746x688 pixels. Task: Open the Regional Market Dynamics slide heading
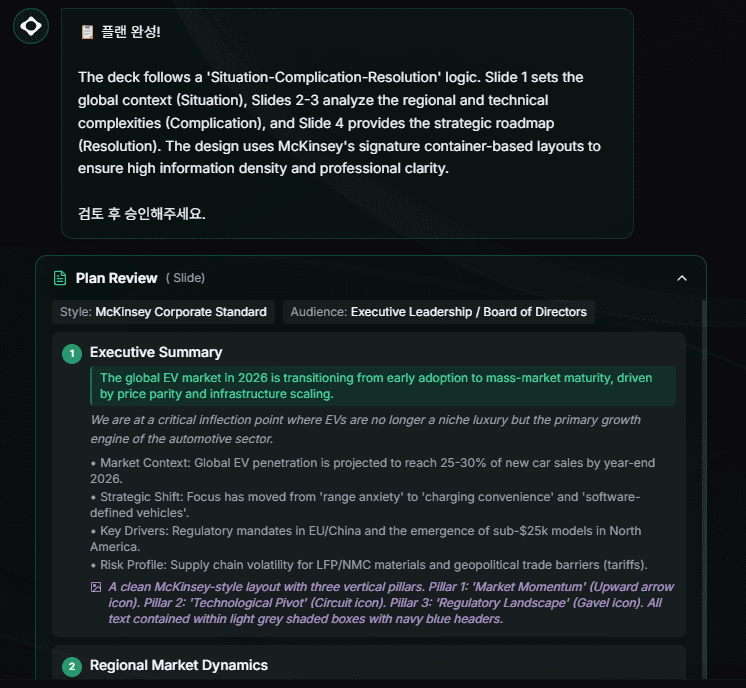(179, 665)
